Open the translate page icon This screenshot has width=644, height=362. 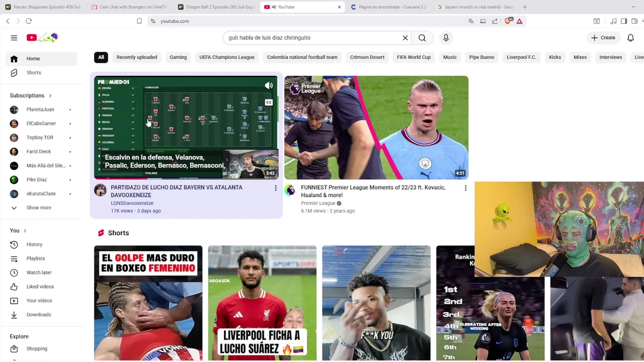(471, 21)
